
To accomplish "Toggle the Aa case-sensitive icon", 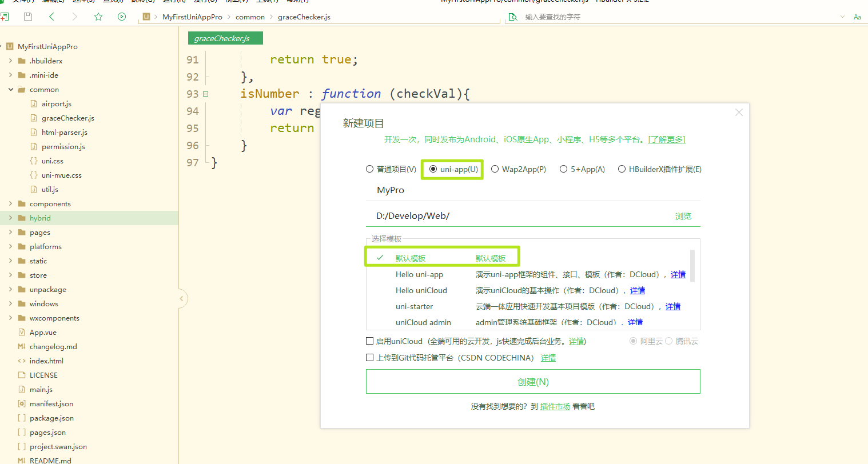I will click(x=857, y=17).
